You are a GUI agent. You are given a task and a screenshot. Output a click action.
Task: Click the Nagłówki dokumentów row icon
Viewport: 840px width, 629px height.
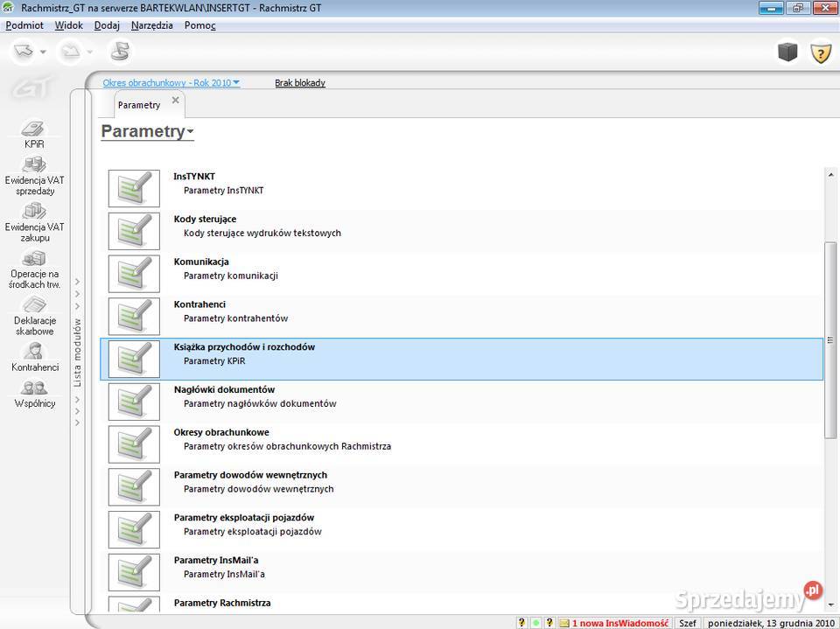(x=134, y=402)
